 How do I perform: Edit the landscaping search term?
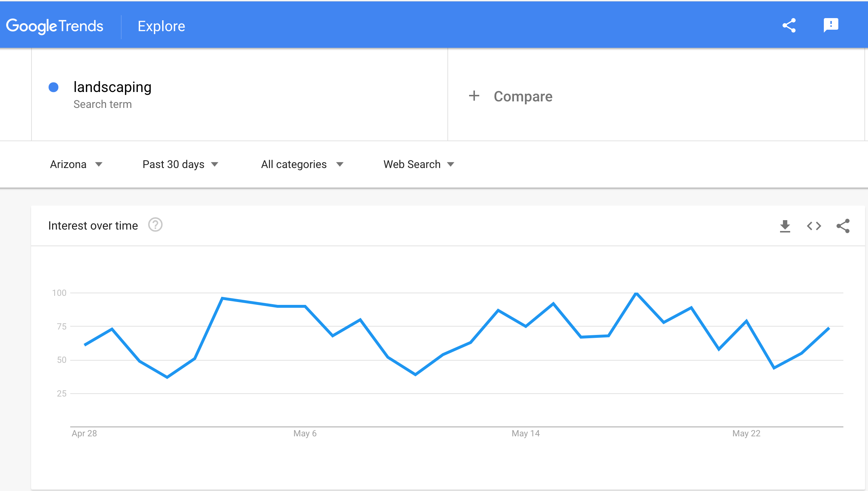click(112, 87)
